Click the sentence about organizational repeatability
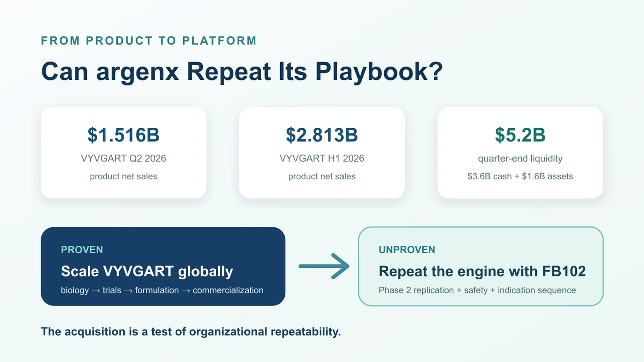Screen dimensions: 644x362 191,332
